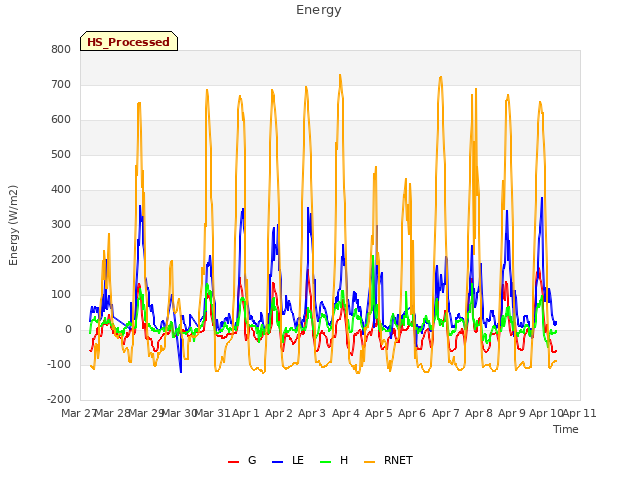Image resolution: width=640 pixels, height=480 pixels.
Task: Click the Apr 4 x-axis date label
Action: [x=345, y=413]
